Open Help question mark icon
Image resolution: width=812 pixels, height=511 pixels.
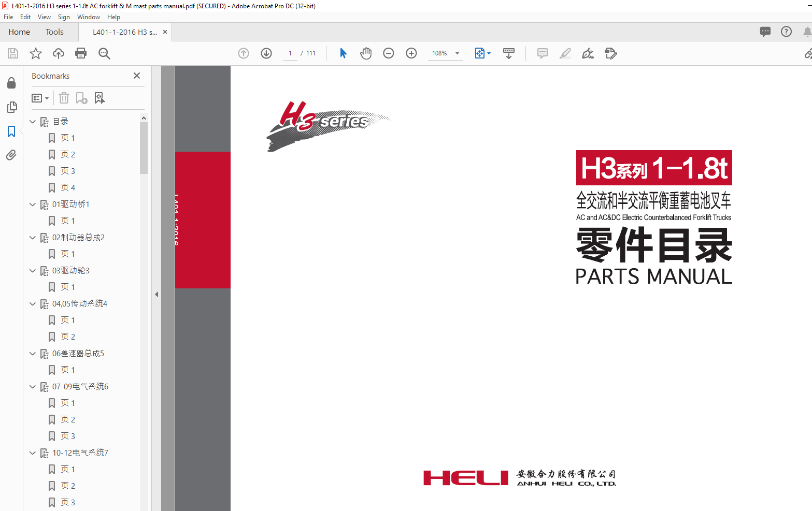click(x=787, y=32)
